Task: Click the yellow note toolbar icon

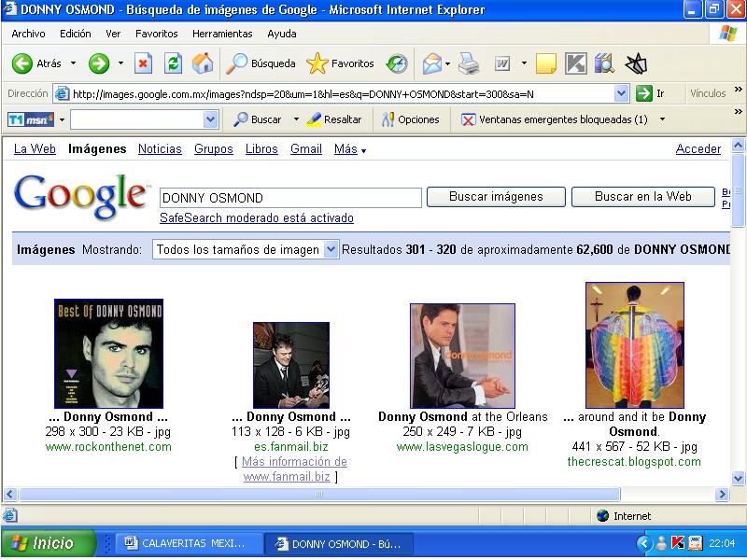Action: tap(546, 63)
